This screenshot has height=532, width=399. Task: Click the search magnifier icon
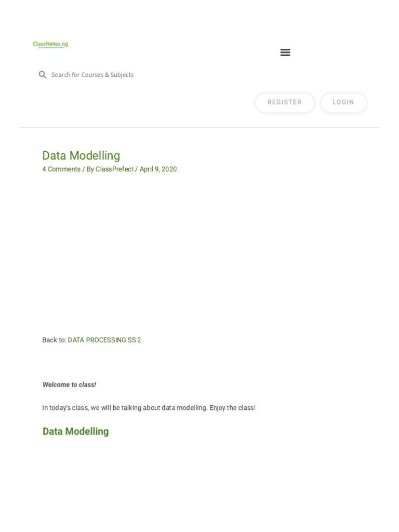[43, 75]
